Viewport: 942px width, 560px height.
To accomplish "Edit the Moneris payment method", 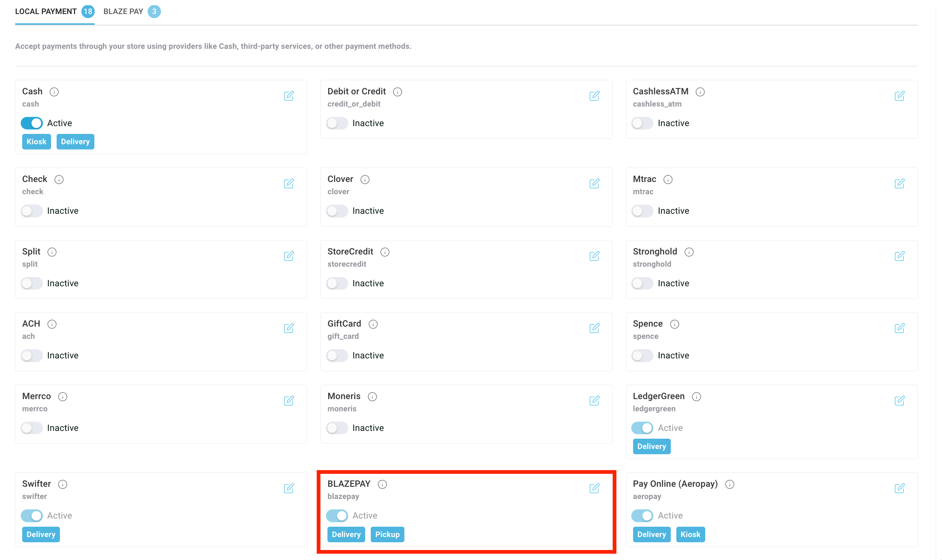I will (x=594, y=400).
